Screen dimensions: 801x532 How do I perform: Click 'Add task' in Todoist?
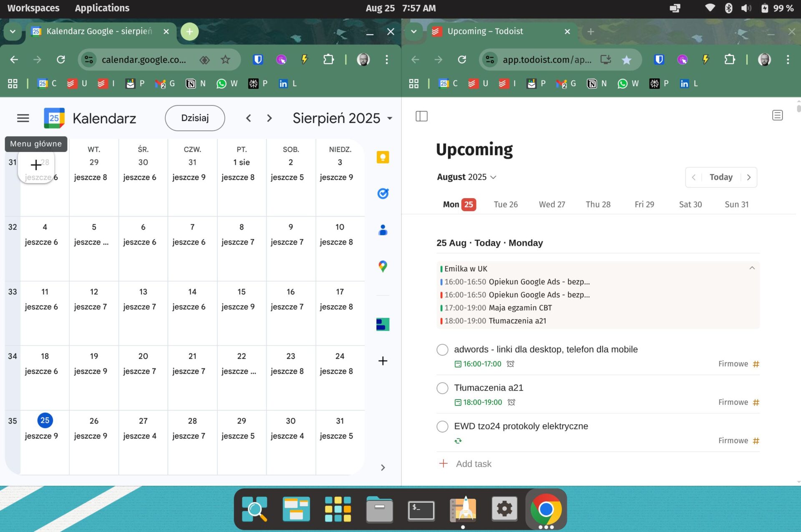(473, 464)
